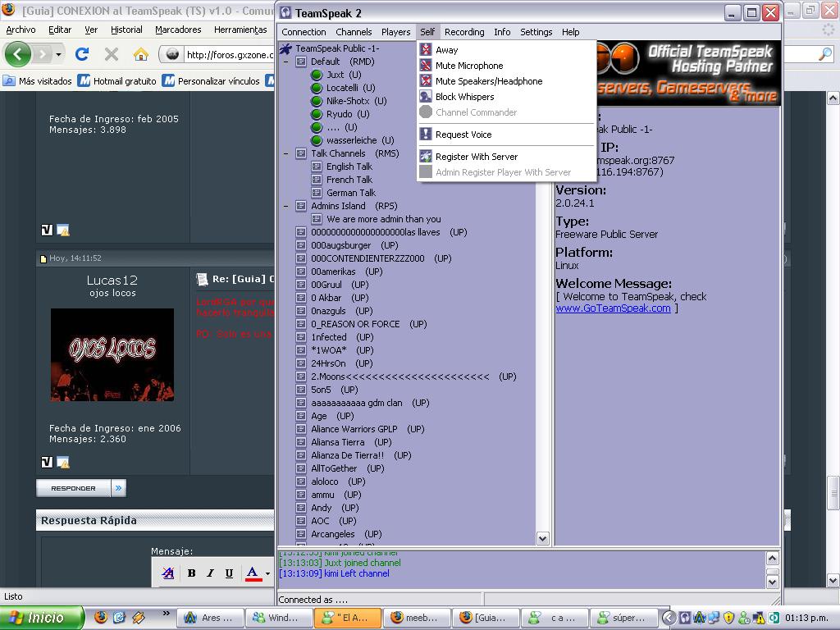Open Firefox Marcadores menu
The image size is (840, 630).
[x=178, y=30]
